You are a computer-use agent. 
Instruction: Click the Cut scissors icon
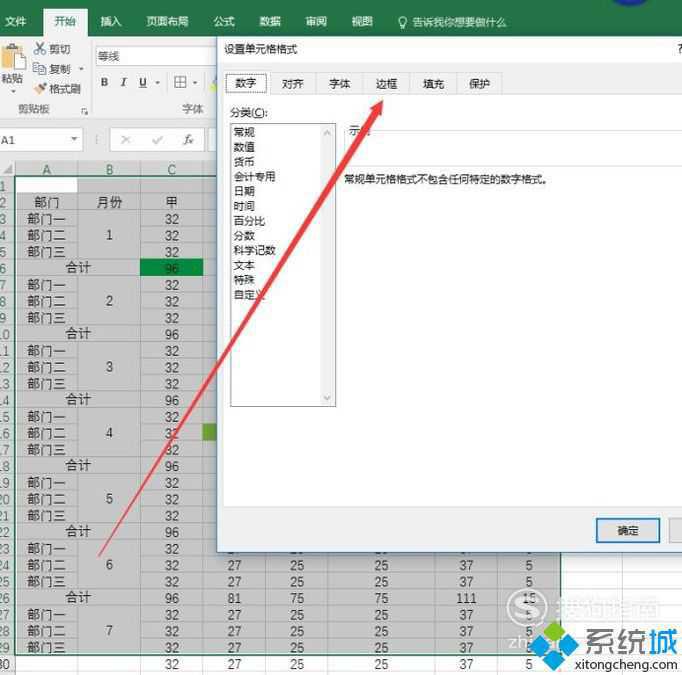coord(40,48)
